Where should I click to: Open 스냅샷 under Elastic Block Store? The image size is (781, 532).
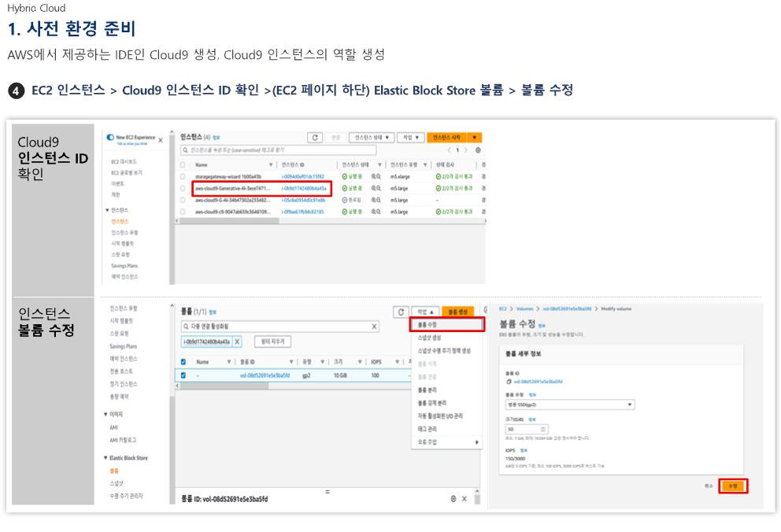(116, 482)
